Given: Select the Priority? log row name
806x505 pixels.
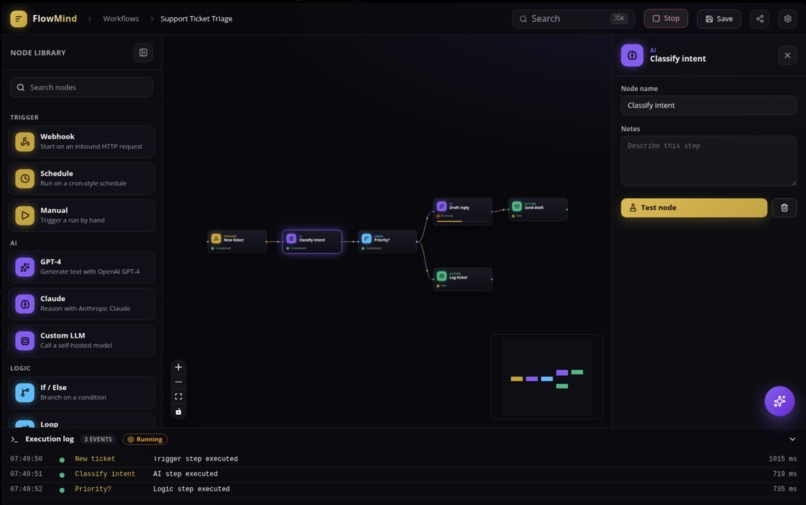Looking at the screenshot, I should tap(93, 489).
